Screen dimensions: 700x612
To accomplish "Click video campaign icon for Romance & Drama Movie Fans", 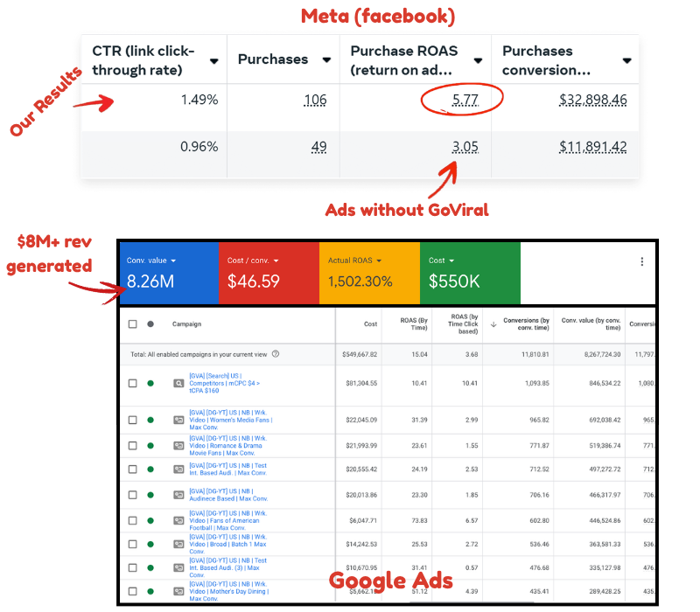I will point(178,446).
